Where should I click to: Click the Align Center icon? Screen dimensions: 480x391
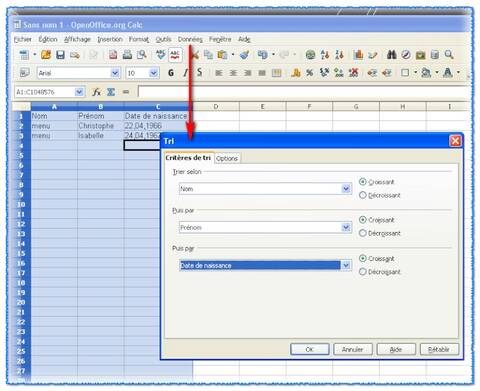(233, 73)
